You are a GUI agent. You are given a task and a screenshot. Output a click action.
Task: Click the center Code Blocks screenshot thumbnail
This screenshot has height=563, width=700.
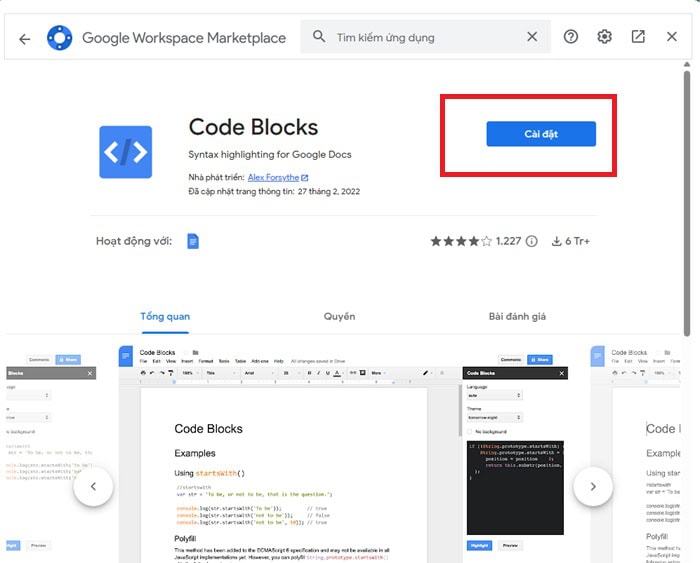(x=343, y=453)
